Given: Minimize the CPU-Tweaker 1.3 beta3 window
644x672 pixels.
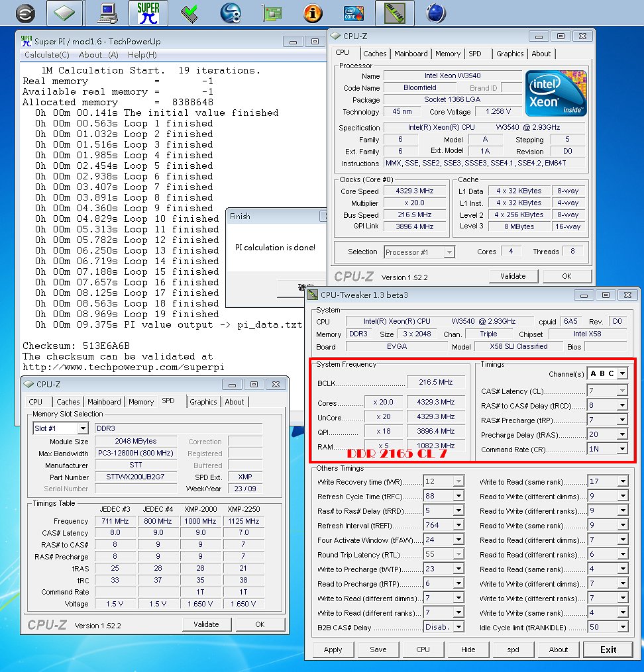Looking at the screenshot, I should pyautogui.click(x=584, y=295).
